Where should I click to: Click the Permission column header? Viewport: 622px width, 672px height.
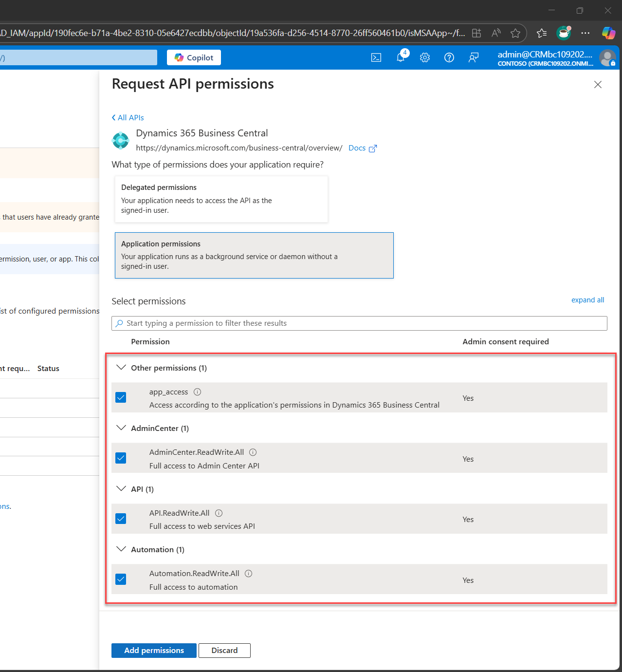coord(150,342)
